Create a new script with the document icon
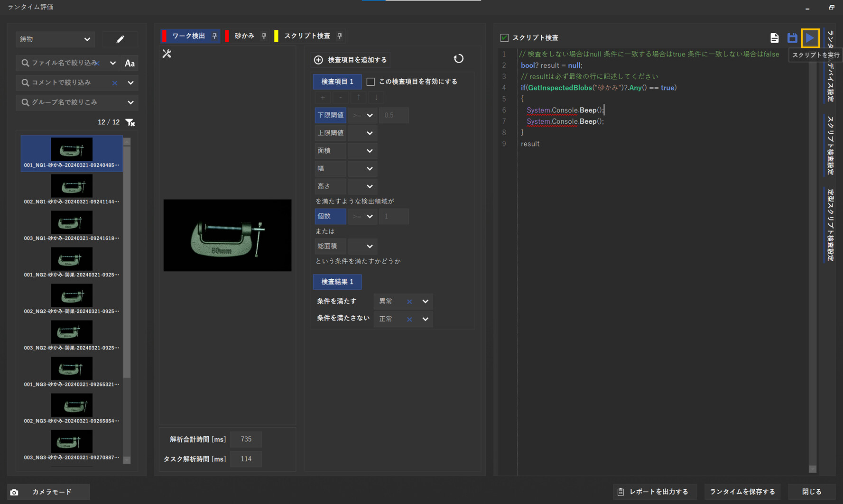This screenshot has height=504, width=843. tap(774, 38)
